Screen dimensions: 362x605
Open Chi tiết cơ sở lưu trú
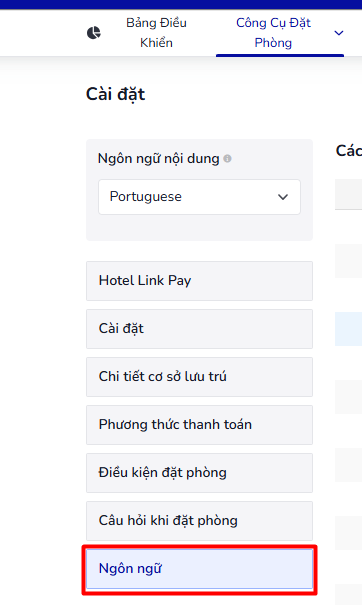tap(199, 377)
